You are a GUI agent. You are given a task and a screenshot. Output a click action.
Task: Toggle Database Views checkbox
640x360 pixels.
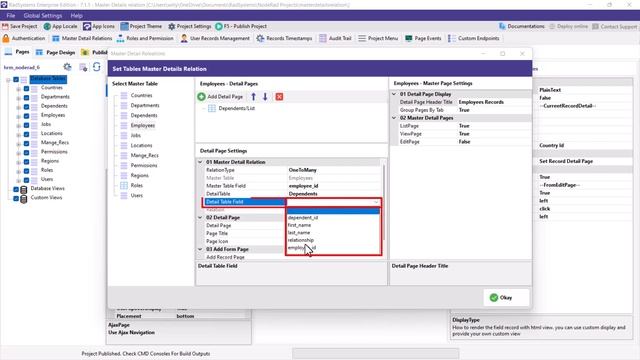pyautogui.click(x=16, y=189)
